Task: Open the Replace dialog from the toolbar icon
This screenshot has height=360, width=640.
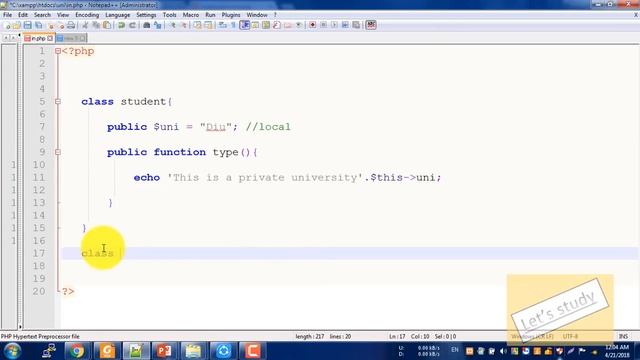Action: click(158, 25)
